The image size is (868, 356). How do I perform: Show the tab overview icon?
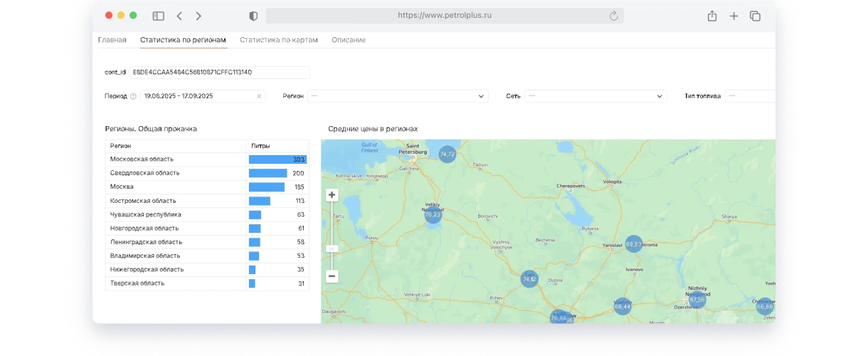coord(755,16)
